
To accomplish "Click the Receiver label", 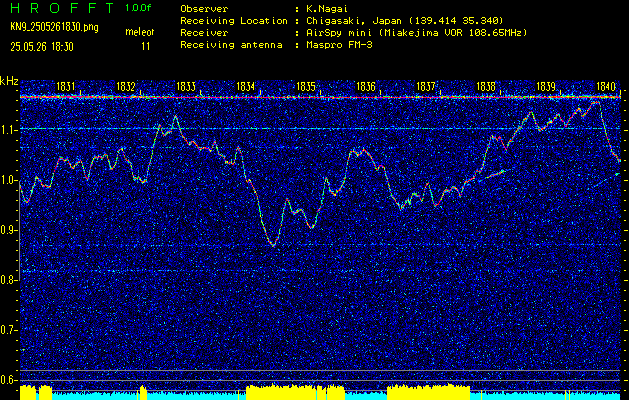I will pos(204,33).
